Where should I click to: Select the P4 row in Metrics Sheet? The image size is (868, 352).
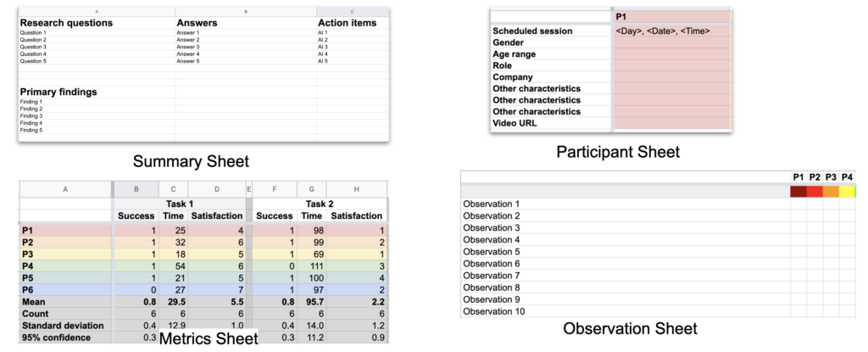[203, 266]
